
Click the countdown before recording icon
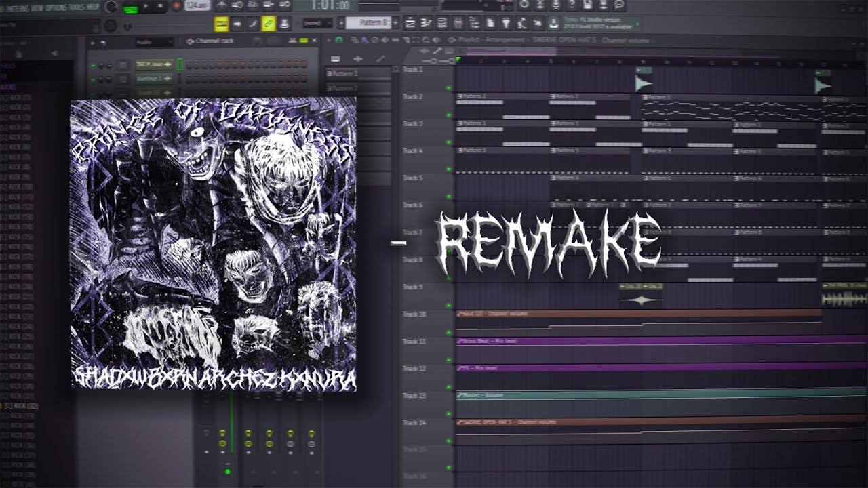coord(252,5)
